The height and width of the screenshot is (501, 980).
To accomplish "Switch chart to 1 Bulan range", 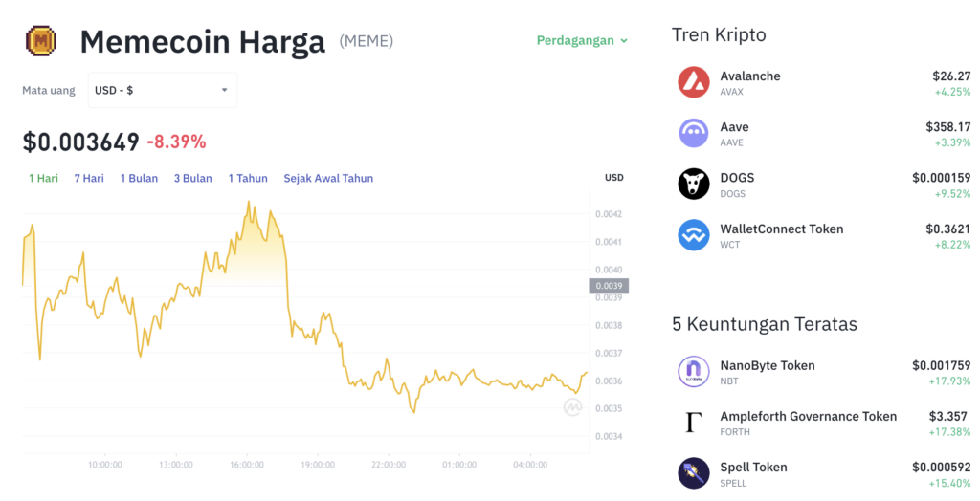I will coord(139,179).
